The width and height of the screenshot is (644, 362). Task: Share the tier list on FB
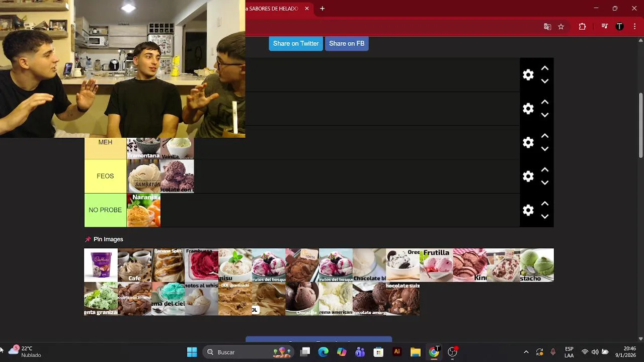[x=347, y=44]
